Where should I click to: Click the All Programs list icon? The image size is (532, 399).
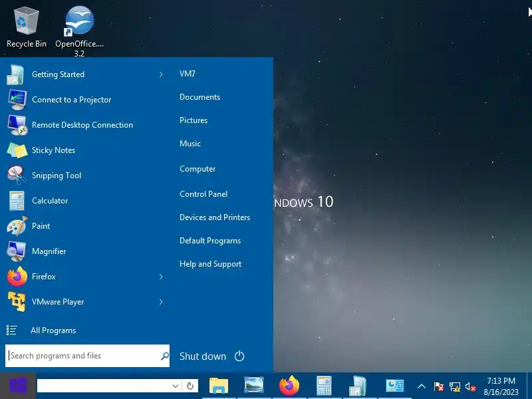click(11, 330)
